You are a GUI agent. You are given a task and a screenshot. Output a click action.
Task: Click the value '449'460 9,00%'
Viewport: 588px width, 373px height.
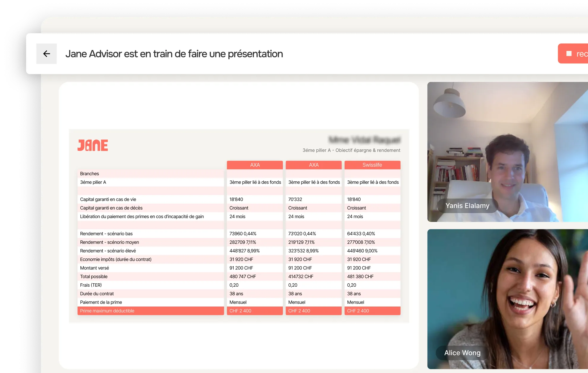(x=362, y=251)
